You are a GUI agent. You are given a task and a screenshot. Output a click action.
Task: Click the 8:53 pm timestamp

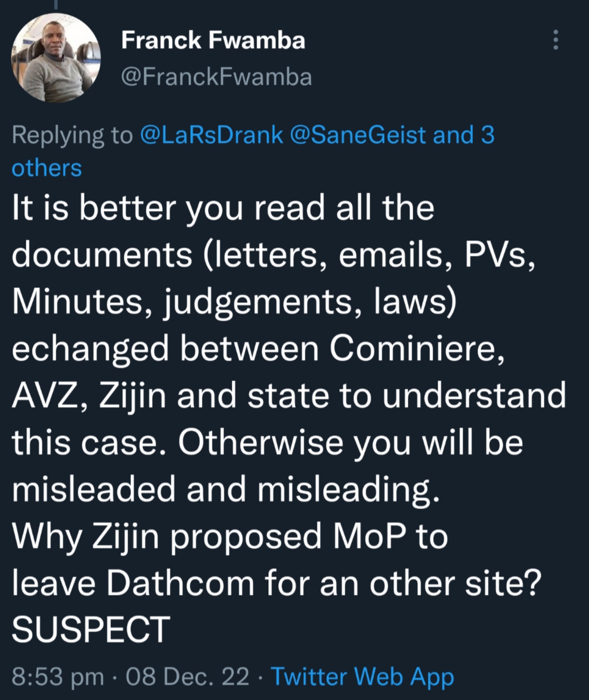(x=57, y=676)
